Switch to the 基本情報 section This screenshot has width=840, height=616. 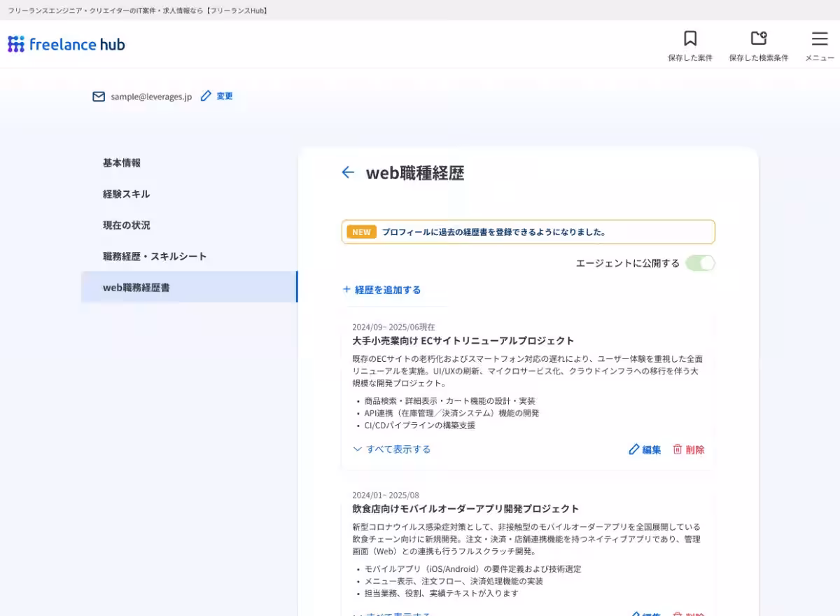click(x=122, y=162)
